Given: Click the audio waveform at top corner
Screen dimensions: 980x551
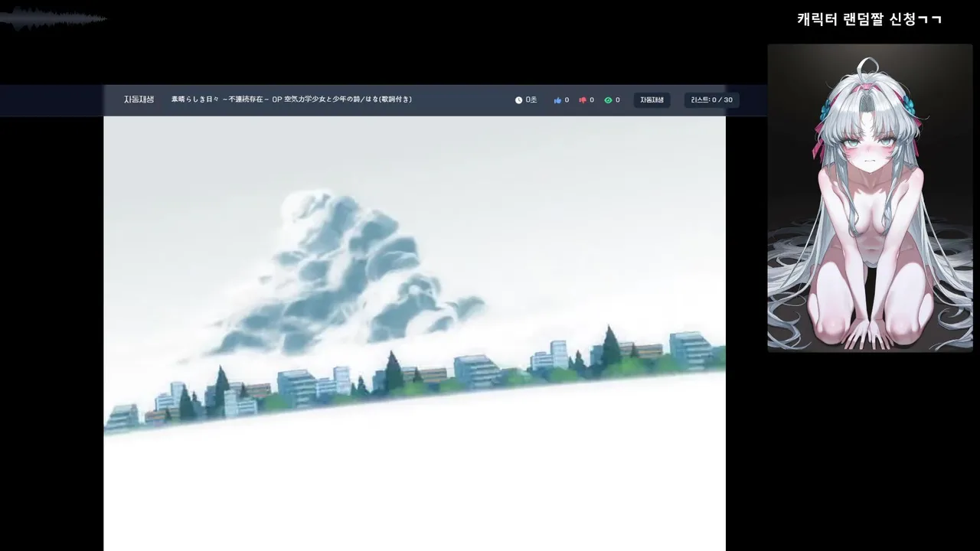Looking at the screenshot, I should coord(54,18).
